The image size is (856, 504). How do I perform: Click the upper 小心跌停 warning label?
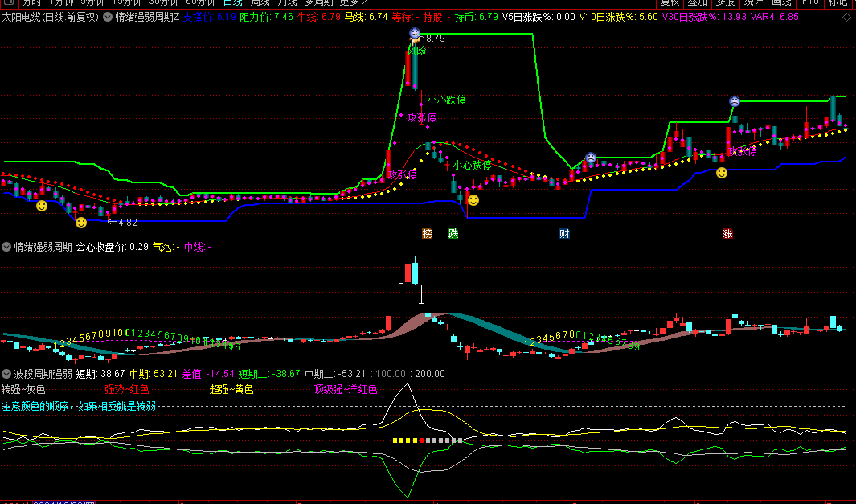(x=447, y=100)
